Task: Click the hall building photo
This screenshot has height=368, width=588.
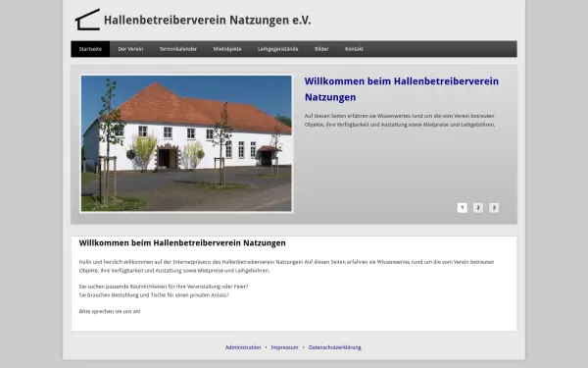Action: pos(186,143)
